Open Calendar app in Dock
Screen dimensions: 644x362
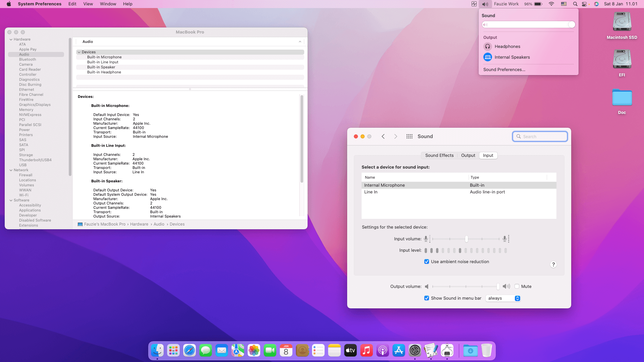coord(286,351)
